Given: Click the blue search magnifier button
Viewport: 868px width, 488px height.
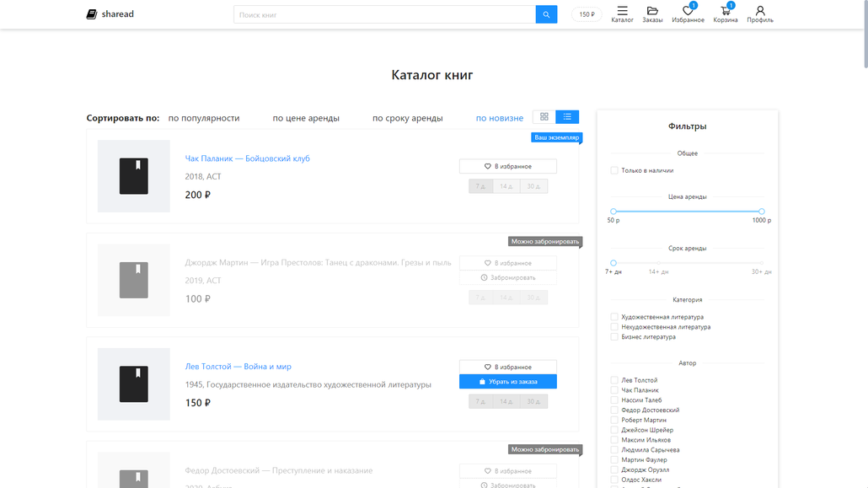Looking at the screenshot, I should tap(546, 13).
